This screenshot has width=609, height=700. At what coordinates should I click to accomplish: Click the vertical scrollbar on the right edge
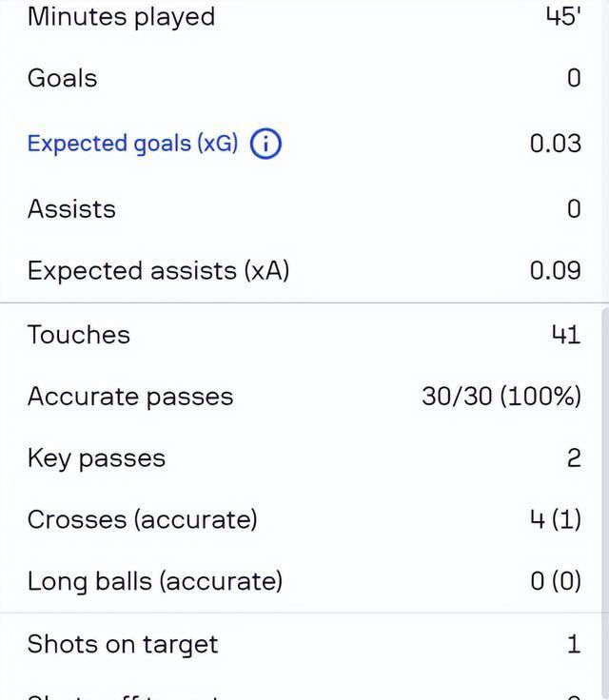pyautogui.click(x=604, y=476)
